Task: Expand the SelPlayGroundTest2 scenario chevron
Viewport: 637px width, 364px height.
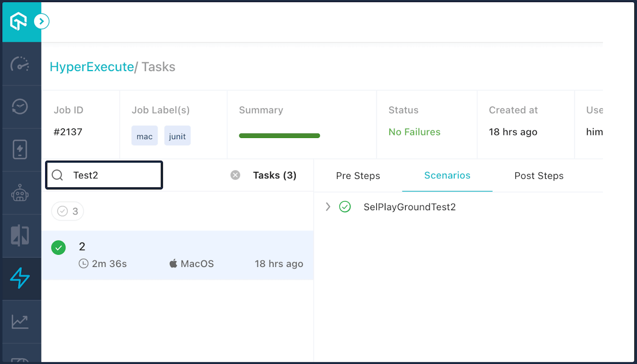Action: pyautogui.click(x=328, y=207)
